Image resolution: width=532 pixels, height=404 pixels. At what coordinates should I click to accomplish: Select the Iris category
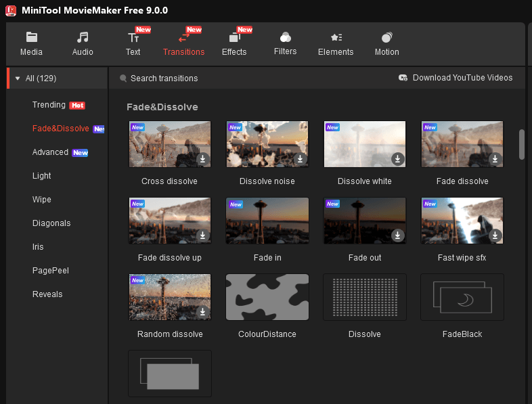[38, 247]
